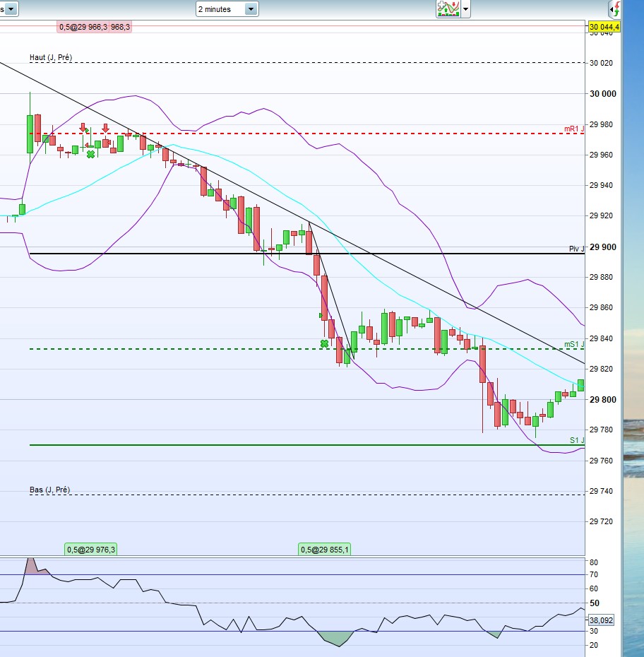Image resolution: width=644 pixels, height=657 pixels.
Task: Click the 29 800 price axis label
Action: click(602, 400)
